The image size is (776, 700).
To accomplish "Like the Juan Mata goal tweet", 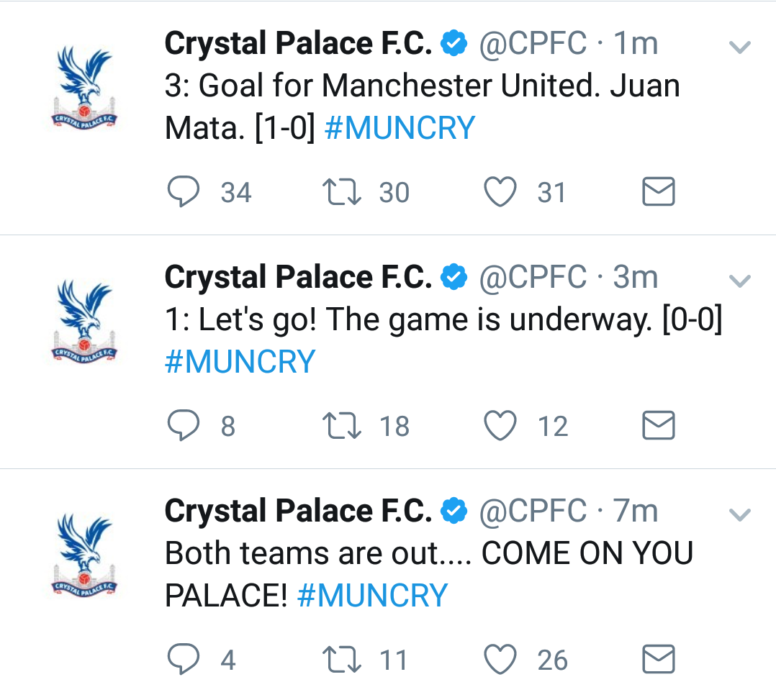I will click(500, 192).
